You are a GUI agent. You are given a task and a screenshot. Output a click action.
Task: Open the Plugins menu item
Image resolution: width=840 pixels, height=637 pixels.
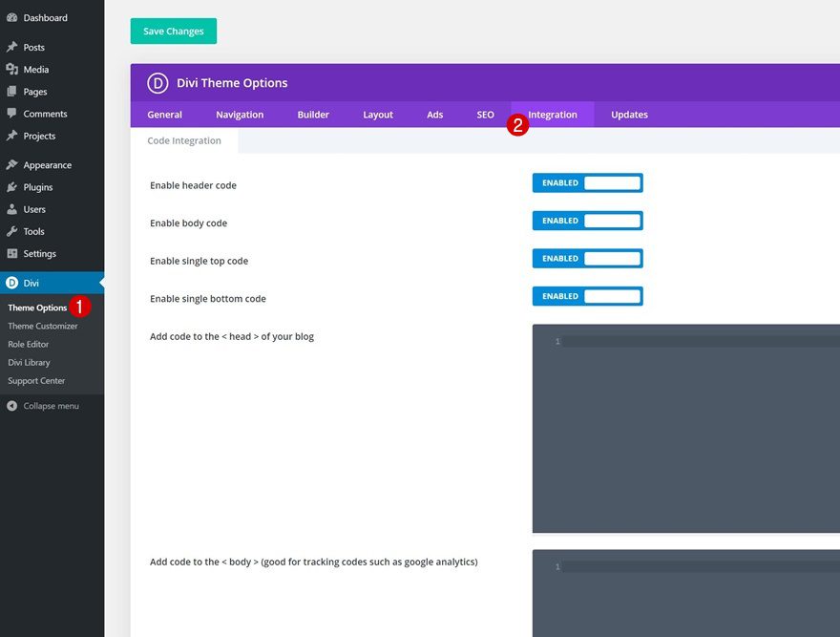click(x=52, y=187)
